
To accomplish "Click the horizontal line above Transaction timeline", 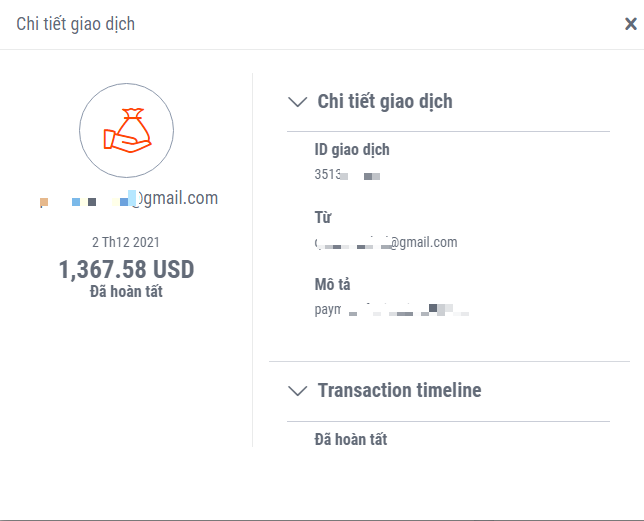I will pyautogui.click(x=456, y=361).
